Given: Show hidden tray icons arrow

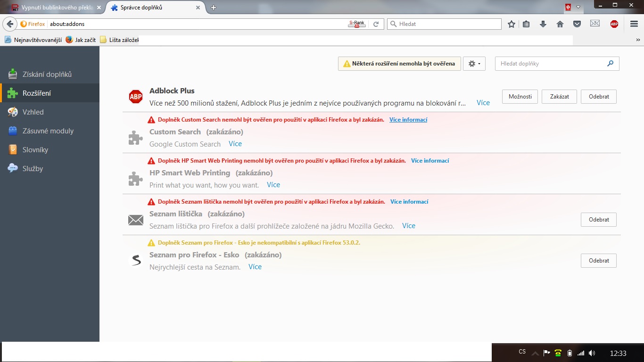Looking at the screenshot, I should 535,353.
